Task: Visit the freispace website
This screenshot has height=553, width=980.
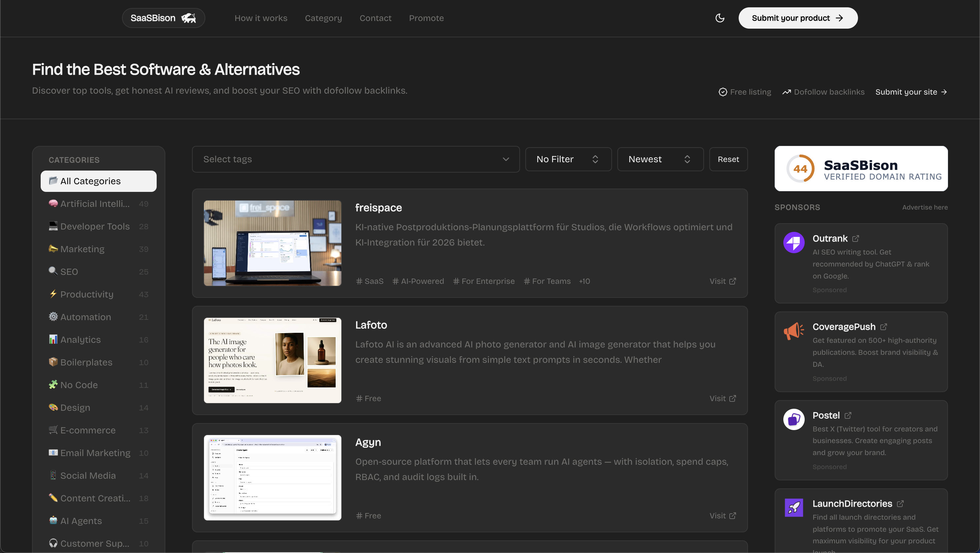Action: click(x=723, y=281)
